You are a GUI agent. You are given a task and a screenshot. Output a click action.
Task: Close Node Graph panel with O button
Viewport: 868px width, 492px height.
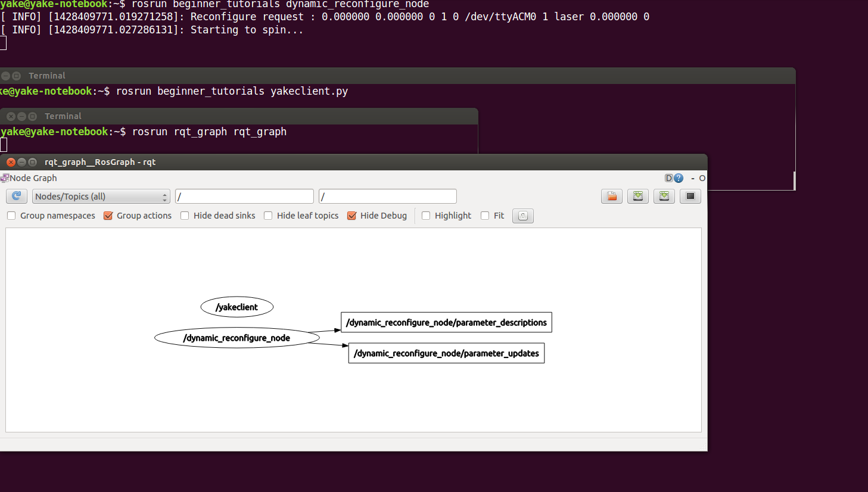pos(702,178)
